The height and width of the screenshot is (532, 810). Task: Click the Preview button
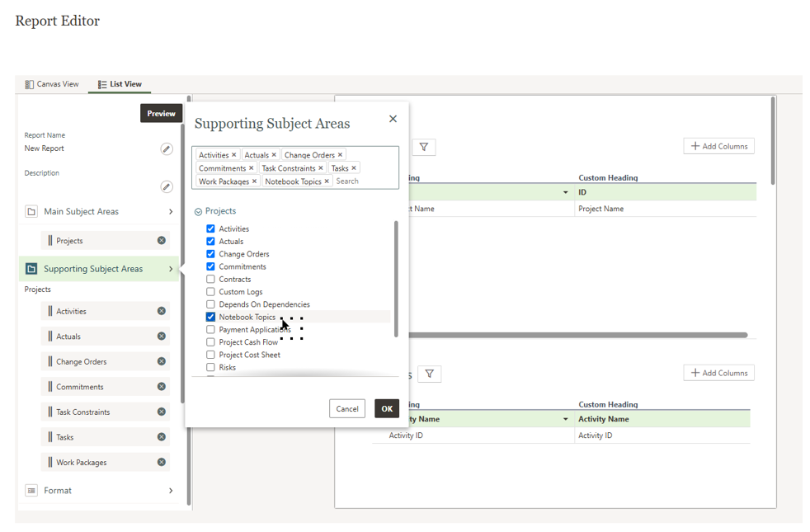pyautogui.click(x=161, y=114)
